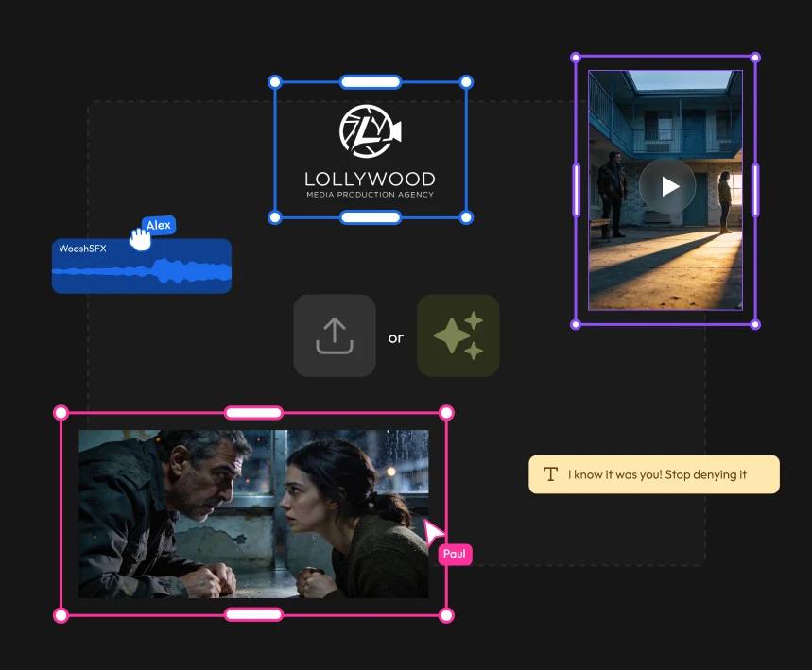Click the Media Production Agency subtitle
This screenshot has height=670, width=812.
coord(371,195)
